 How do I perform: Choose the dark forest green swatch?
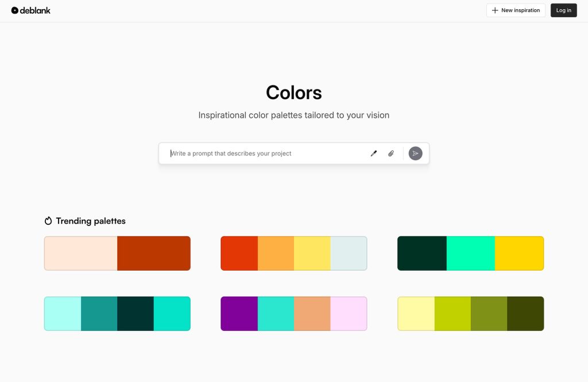421,253
